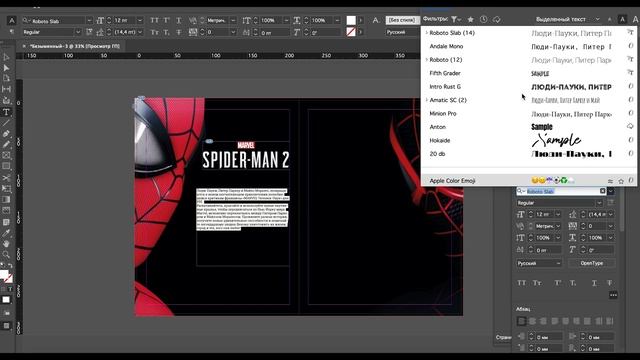Open the Regular font style dropdown in control bar

coord(78,32)
